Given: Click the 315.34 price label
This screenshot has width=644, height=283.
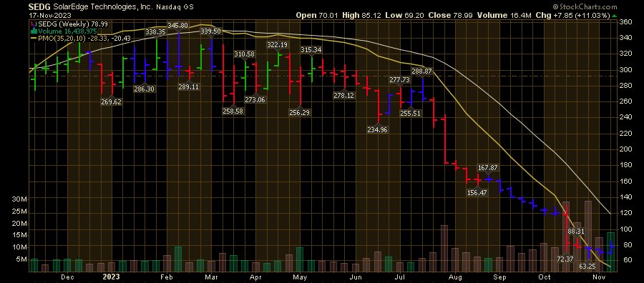Looking at the screenshot, I should pos(311,49).
